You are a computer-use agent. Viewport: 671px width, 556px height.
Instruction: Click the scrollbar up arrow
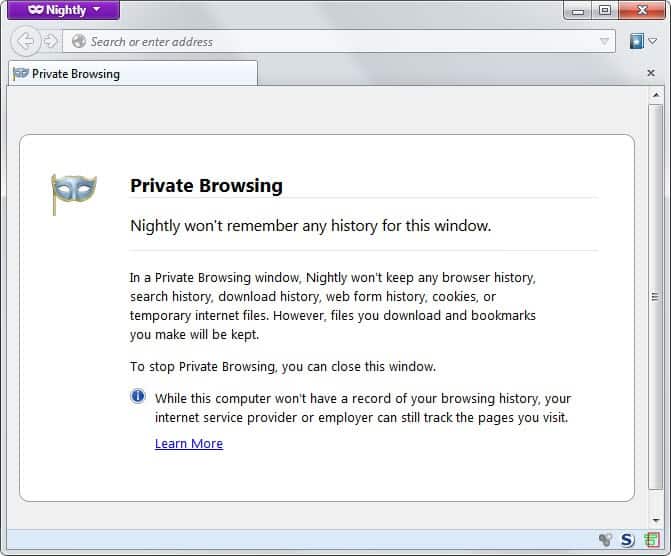coord(656,95)
